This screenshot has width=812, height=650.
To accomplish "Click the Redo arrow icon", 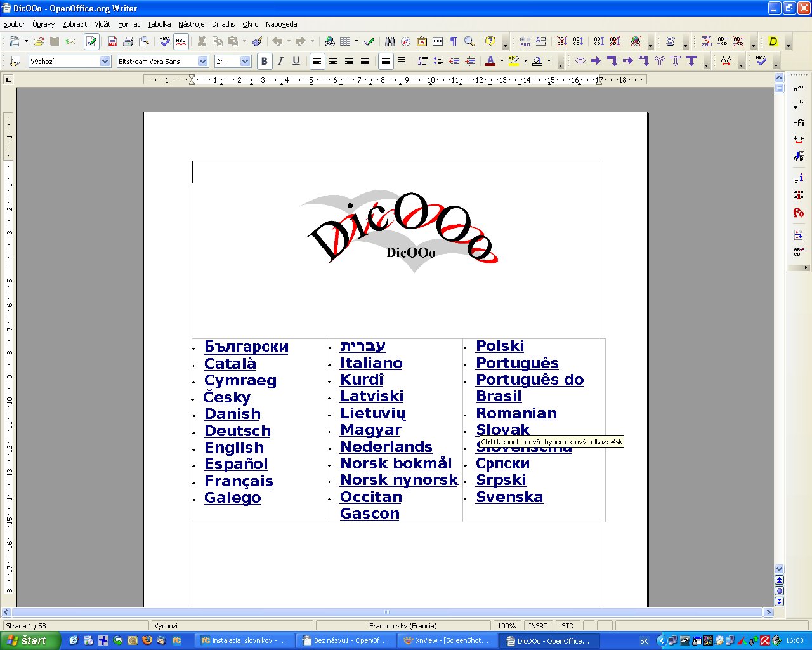I will tap(300, 41).
